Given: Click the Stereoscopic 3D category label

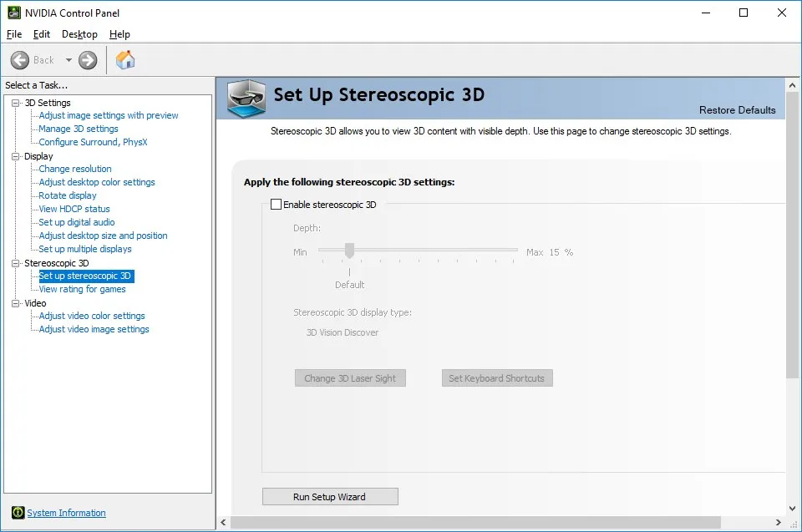Looking at the screenshot, I should coord(56,263).
